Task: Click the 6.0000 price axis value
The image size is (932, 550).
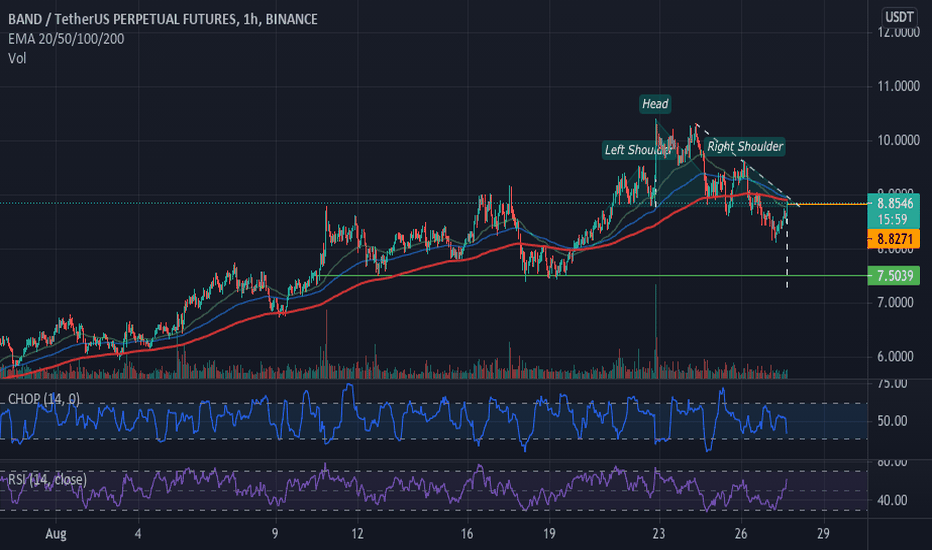Action: pos(896,357)
